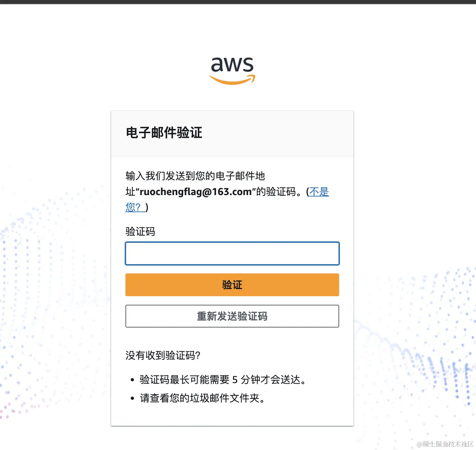This screenshot has width=476, height=450.
Task: Click the 电子邮件验证 heading text
Action: tap(164, 133)
